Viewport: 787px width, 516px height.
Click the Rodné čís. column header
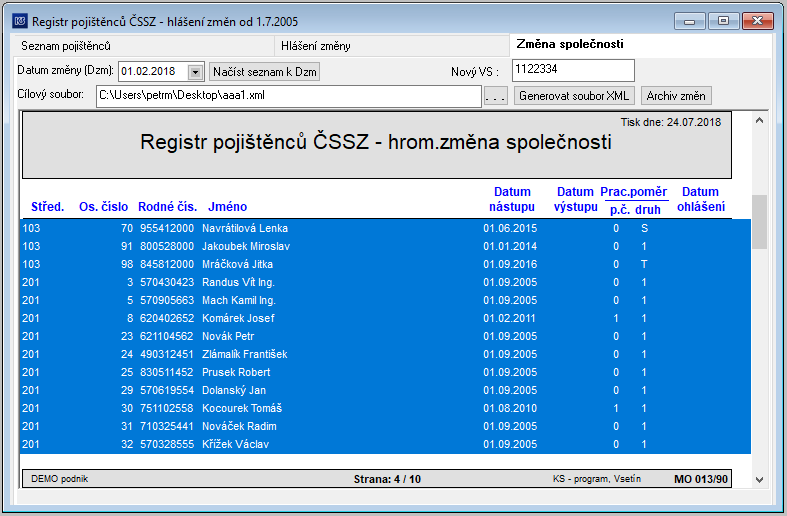click(x=168, y=207)
